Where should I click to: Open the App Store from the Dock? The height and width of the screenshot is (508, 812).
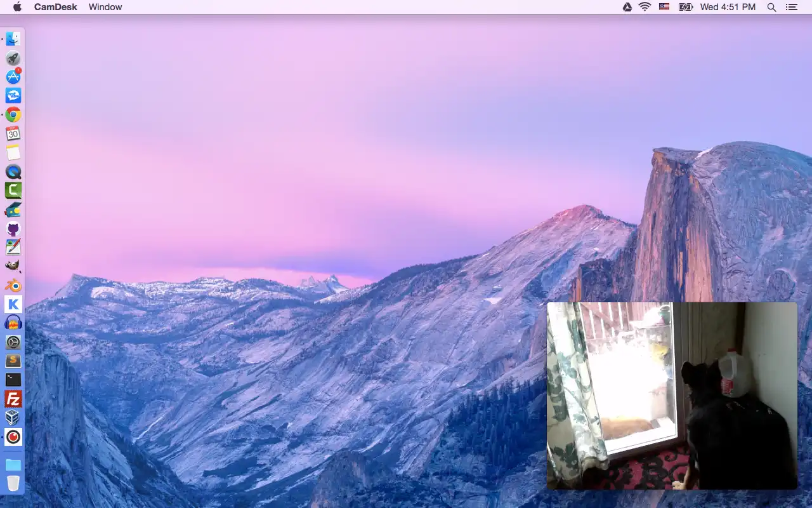point(13,77)
